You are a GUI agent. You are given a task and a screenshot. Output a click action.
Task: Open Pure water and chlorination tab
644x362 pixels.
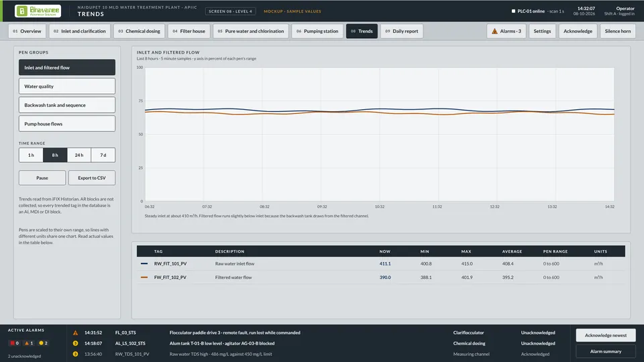click(251, 32)
